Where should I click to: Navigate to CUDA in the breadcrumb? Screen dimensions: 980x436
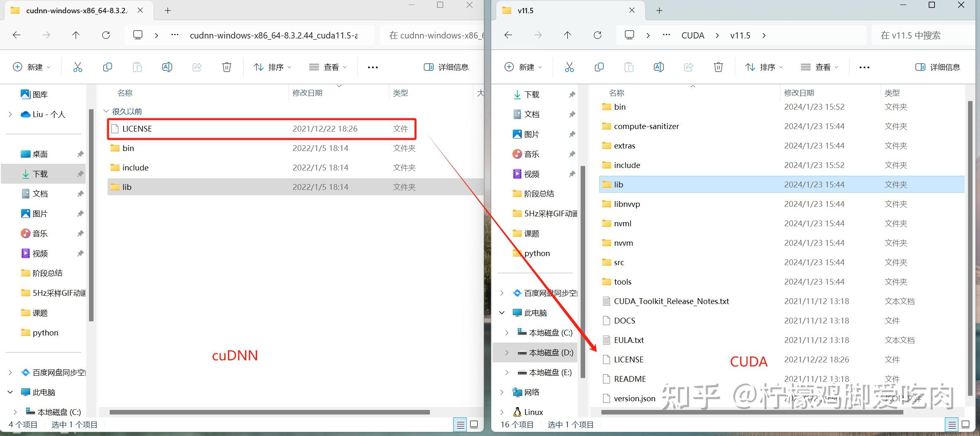pos(693,35)
